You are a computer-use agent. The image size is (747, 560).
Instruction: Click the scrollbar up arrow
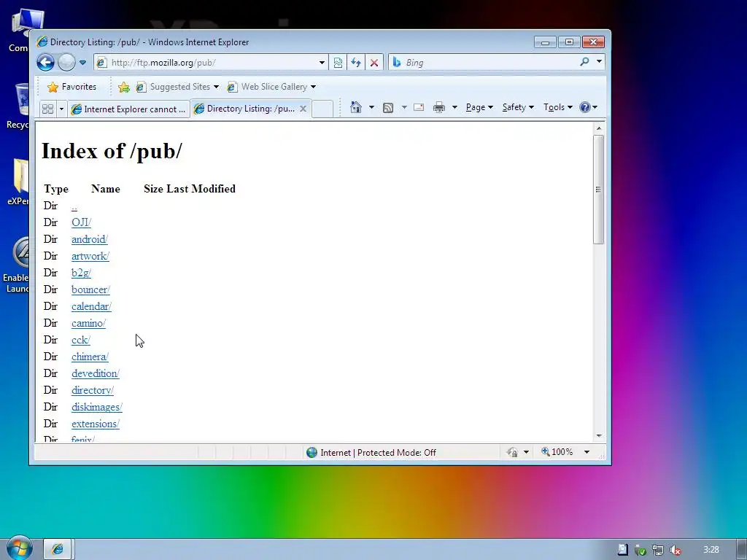pos(599,128)
